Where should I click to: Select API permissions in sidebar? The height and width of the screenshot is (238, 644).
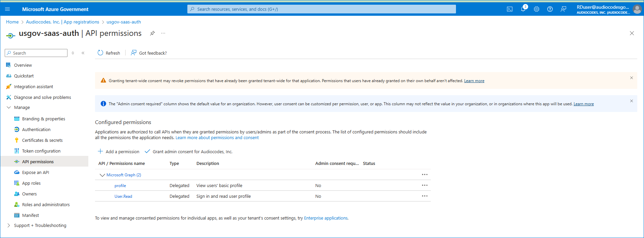pos(44,162)
